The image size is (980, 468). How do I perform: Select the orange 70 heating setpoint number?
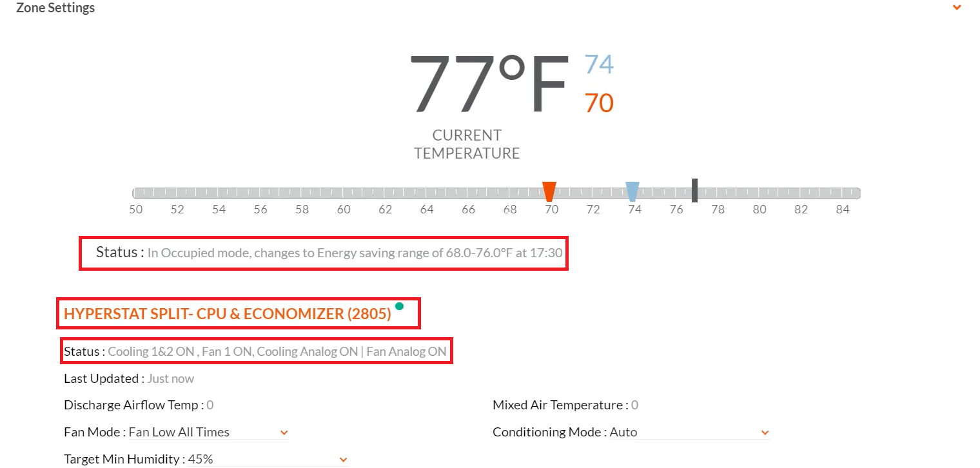click(598, 103)
